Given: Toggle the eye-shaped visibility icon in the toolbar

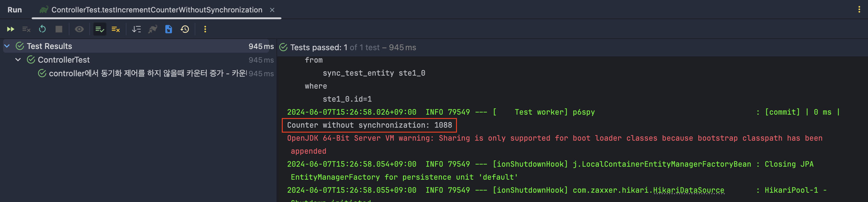Looking at the screenshot, I should 79,29.
